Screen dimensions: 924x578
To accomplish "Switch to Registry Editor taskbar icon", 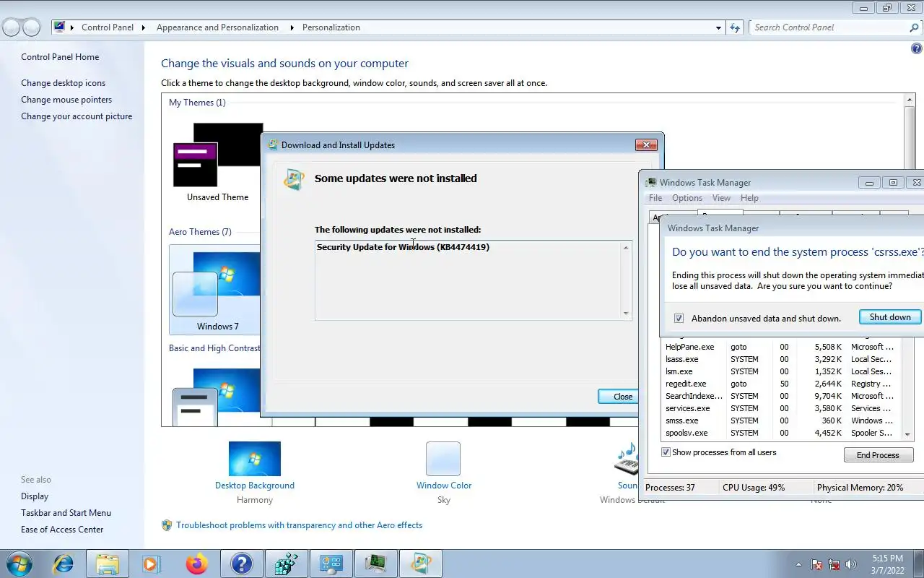I will click(287, 563).
